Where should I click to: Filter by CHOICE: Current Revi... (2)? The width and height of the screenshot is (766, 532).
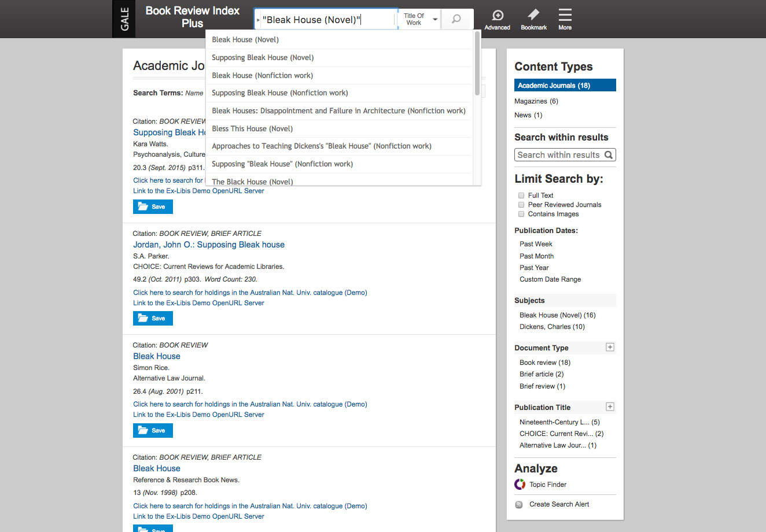[x=561, y=434]
